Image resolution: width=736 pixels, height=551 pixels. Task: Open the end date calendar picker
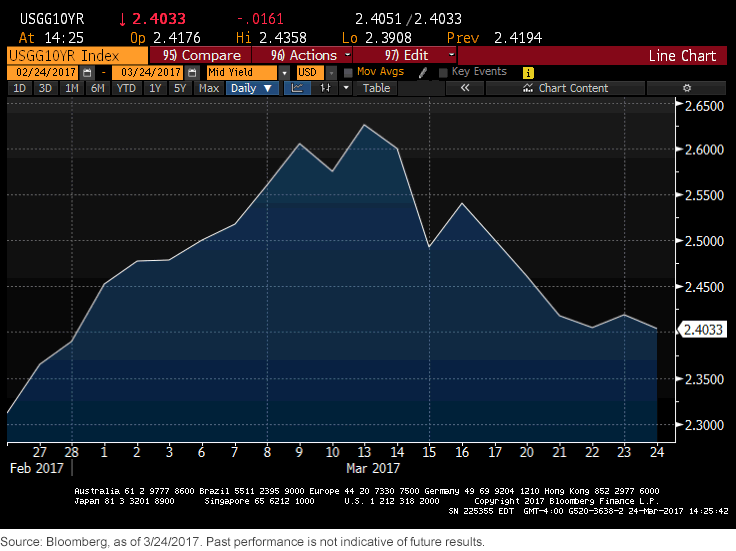(192, 73)
